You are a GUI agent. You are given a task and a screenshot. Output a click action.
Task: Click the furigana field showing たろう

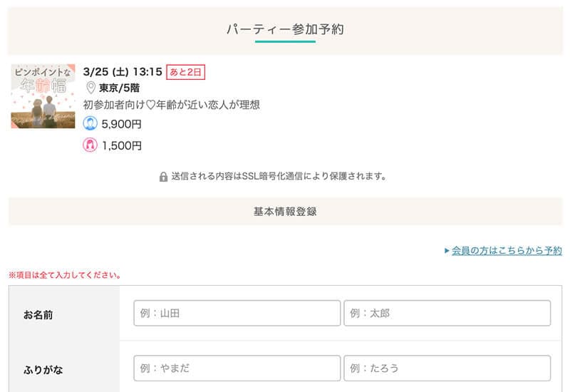point(447,368)
